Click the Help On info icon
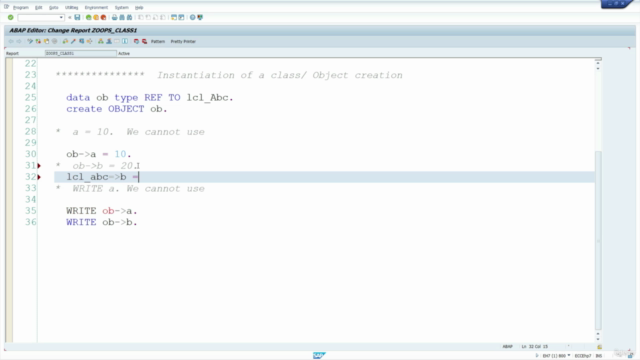The height and width of the screenshot is (360, 640). 125,41
